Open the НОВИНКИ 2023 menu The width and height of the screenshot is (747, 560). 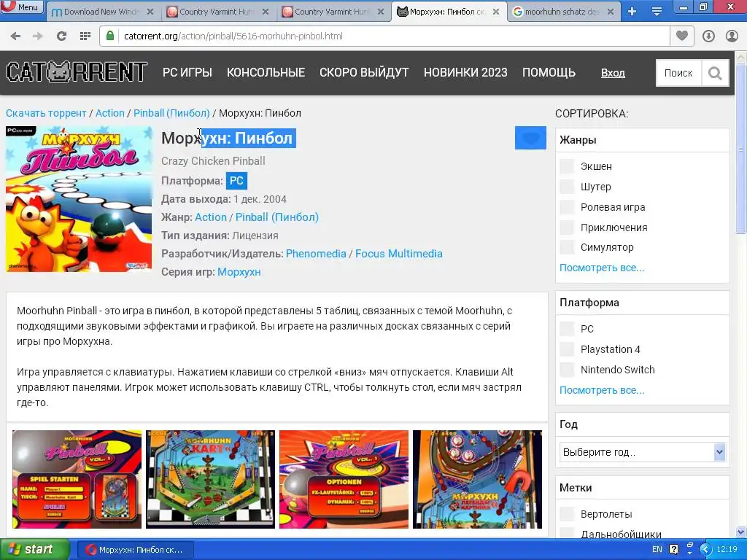[x=465, y=72]
